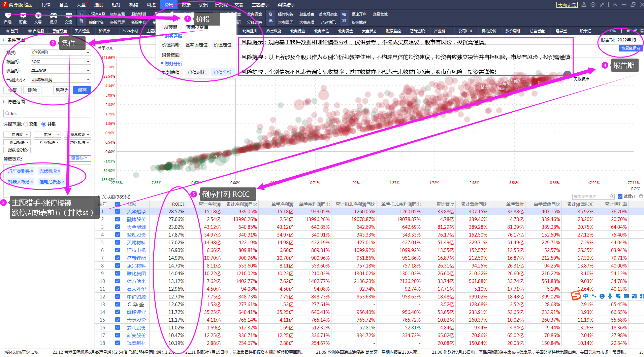This screenshot has height=357, width=644.
Task: Open 大咖交流 button in title bar
Action: (567, 5)
